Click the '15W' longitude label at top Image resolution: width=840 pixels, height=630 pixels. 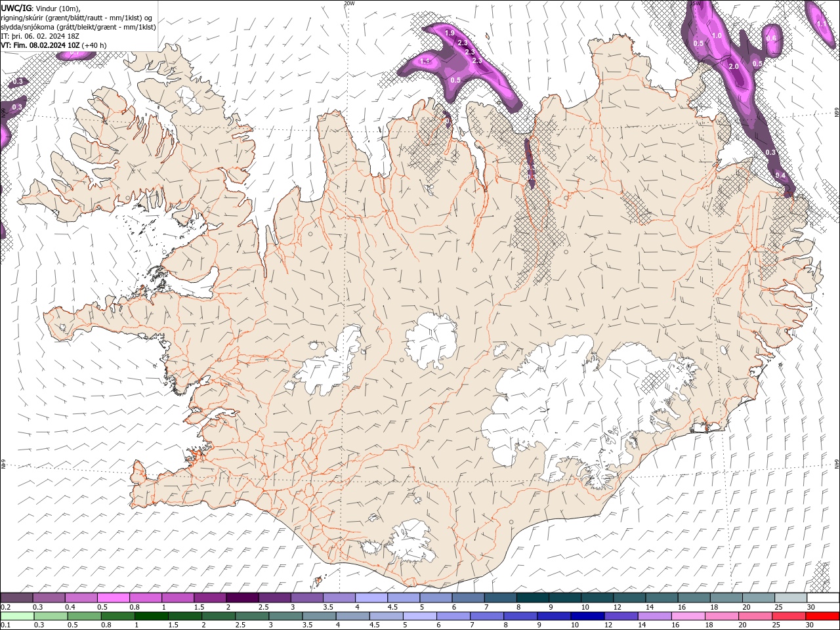(696, 3)
